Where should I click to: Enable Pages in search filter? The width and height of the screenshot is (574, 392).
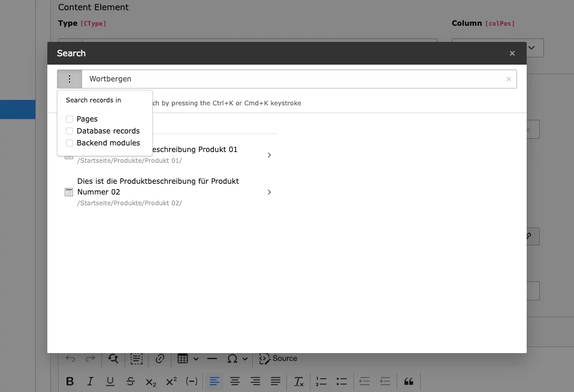tap(70, 119)
